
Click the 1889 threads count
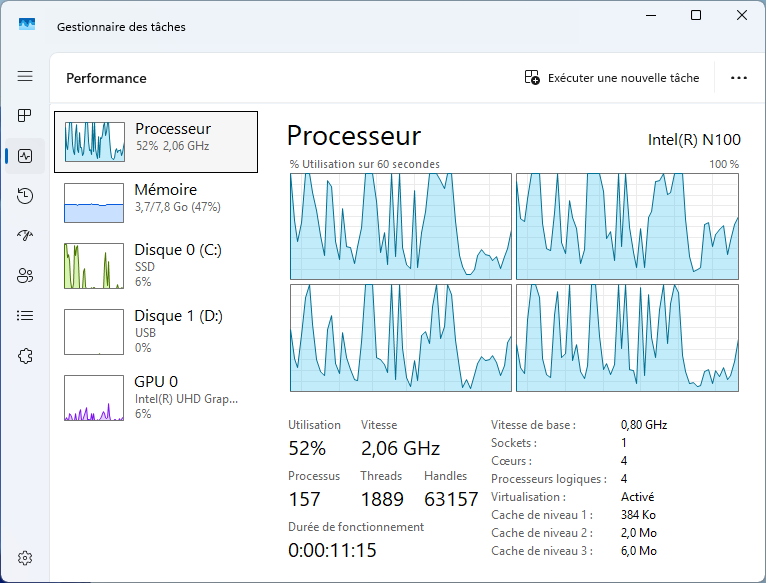pos(382,499)
